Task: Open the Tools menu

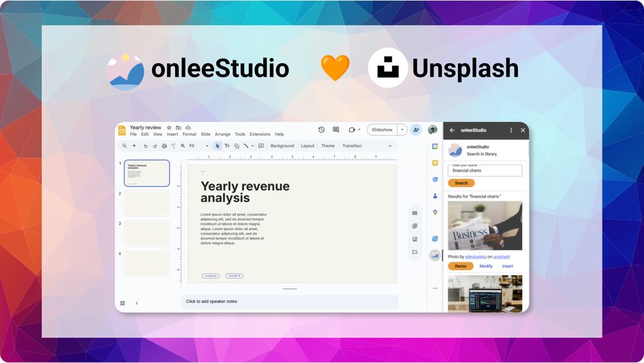Action: click(x=240, y=134)
